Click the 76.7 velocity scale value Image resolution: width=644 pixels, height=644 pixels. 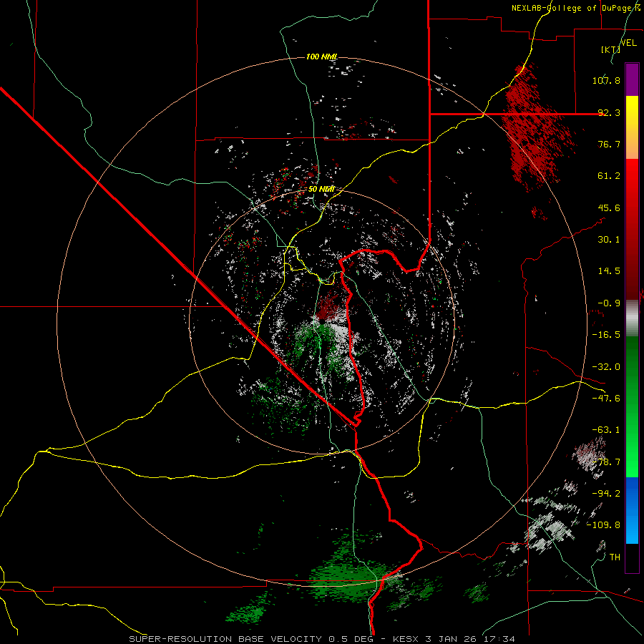point(609,144)
